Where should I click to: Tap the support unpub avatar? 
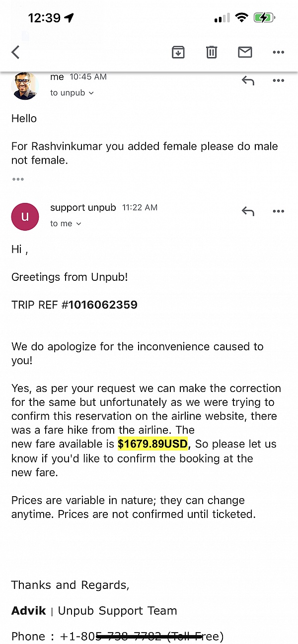point(25,217)
